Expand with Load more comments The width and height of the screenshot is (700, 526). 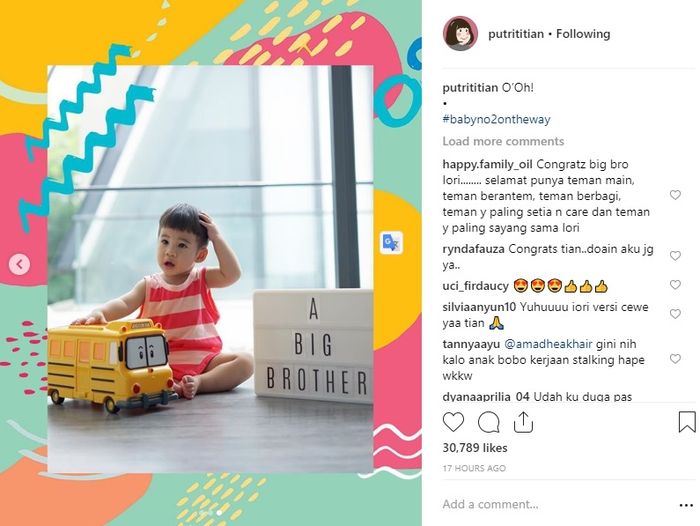[503, 142]
